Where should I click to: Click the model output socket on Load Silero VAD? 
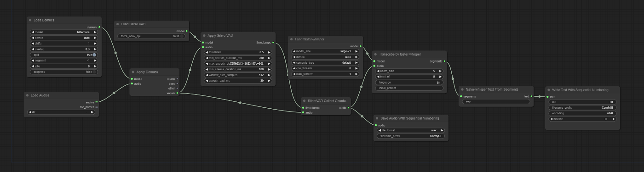[x=186, y=31]
